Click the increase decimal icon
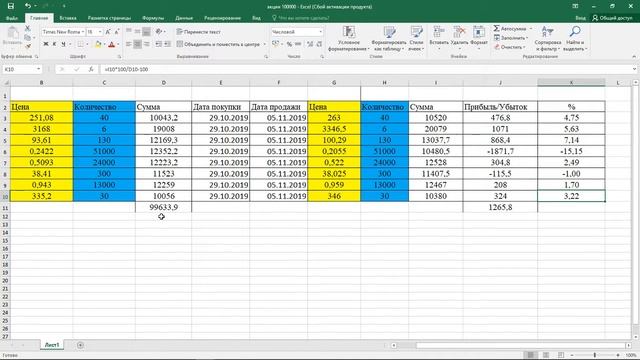Screen dimensions: 640x360 coord(310,44)
